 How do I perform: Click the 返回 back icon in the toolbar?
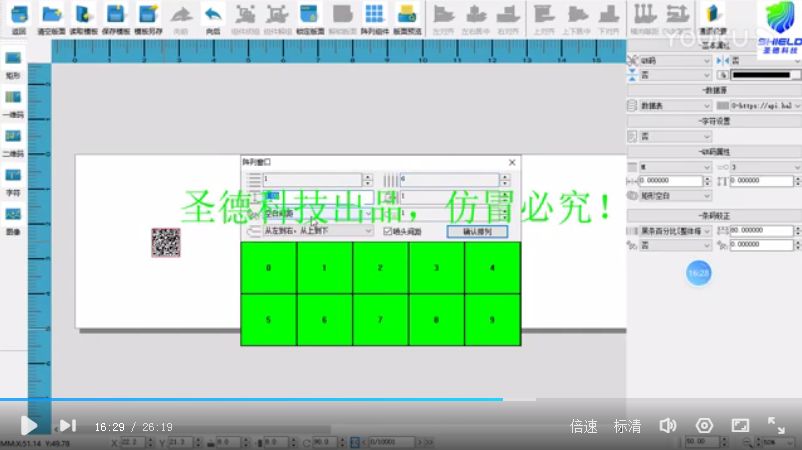tap(19, 14)
